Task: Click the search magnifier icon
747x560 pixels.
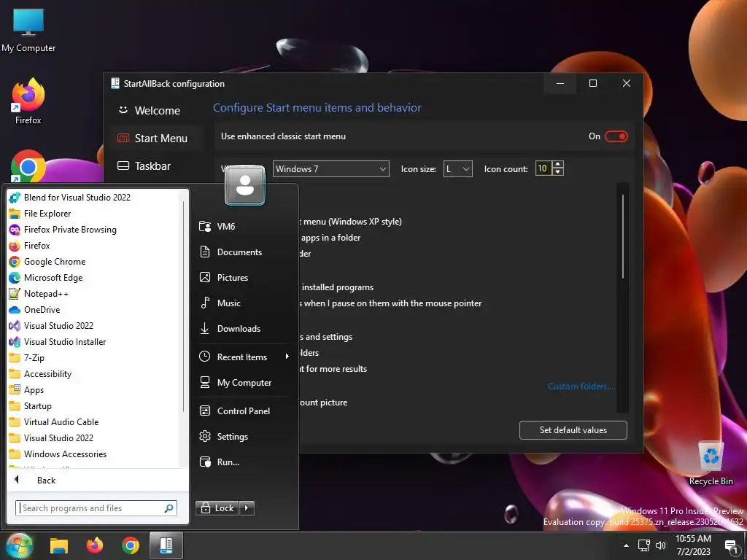Action: click(169, 508)
